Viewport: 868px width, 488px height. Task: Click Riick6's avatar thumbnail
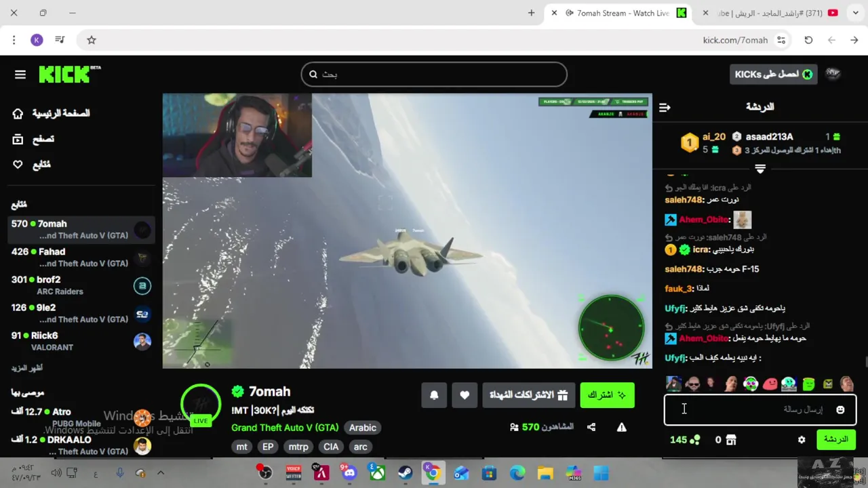click(142, 342)
